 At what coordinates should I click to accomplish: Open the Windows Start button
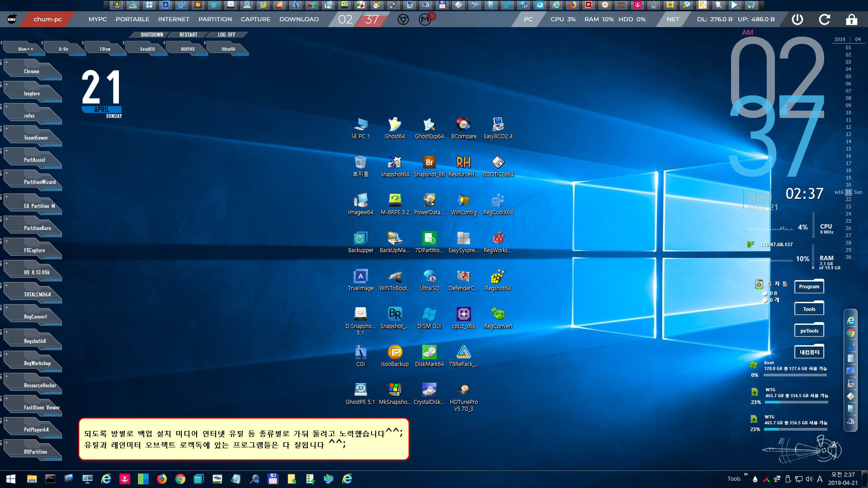click(11, 479)
